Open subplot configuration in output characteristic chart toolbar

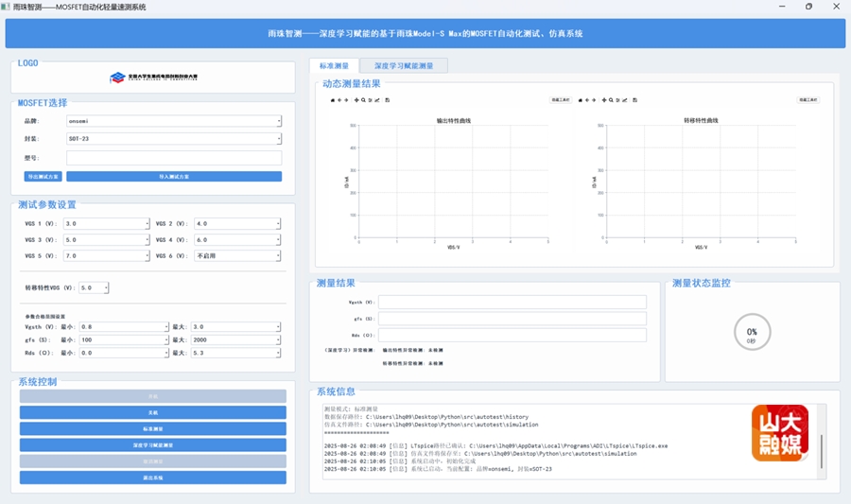pyautogui.click(x=370, y=100)
